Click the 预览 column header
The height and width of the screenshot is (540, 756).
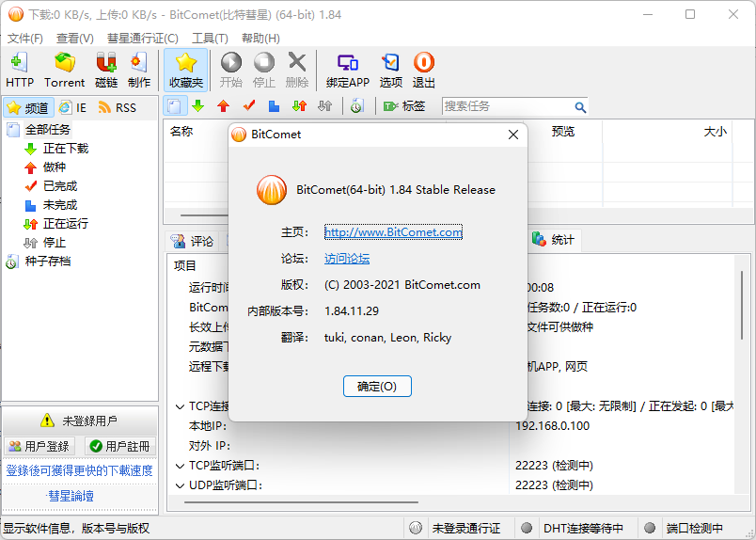(563, 132)
